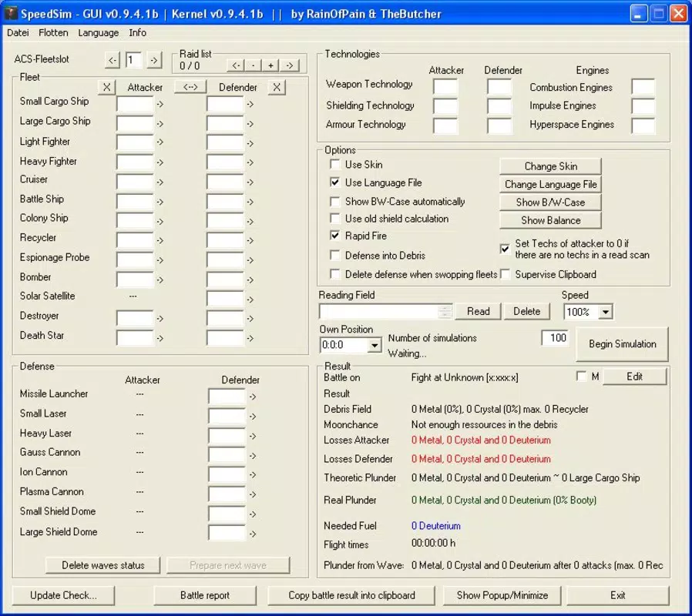Screen dimensions: 692x616
Task: Enable the Use Skin checkbox
Action: [x=335, y=165]
